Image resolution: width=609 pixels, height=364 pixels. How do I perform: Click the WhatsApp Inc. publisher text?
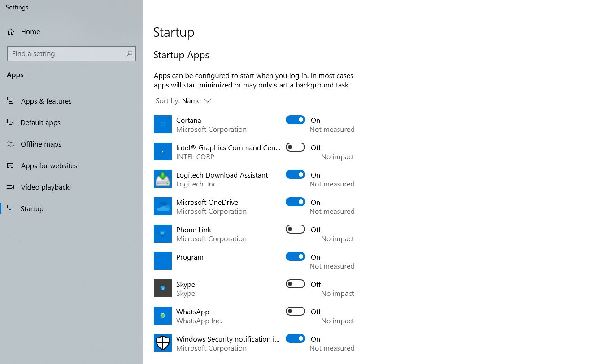click(199, 321)
